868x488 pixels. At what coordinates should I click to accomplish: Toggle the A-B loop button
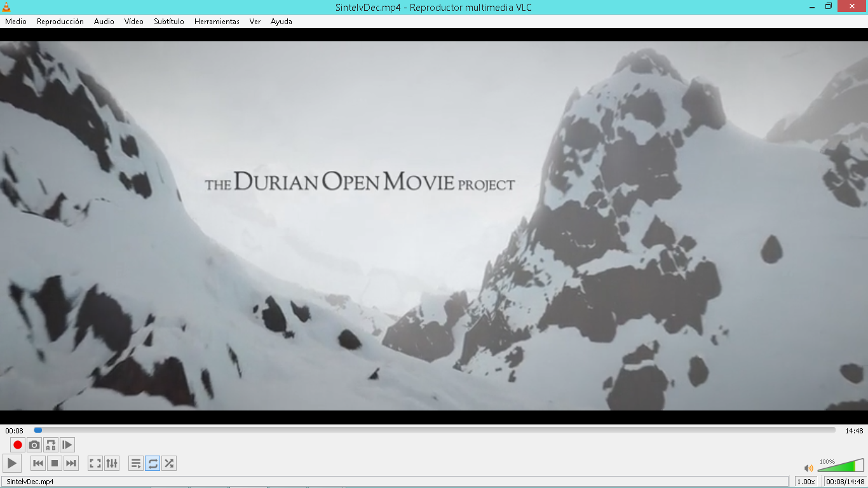click(51, 445)
